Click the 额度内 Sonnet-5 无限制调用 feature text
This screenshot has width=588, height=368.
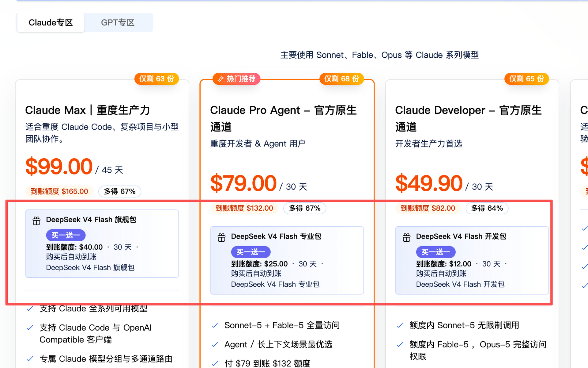[464, 325]
